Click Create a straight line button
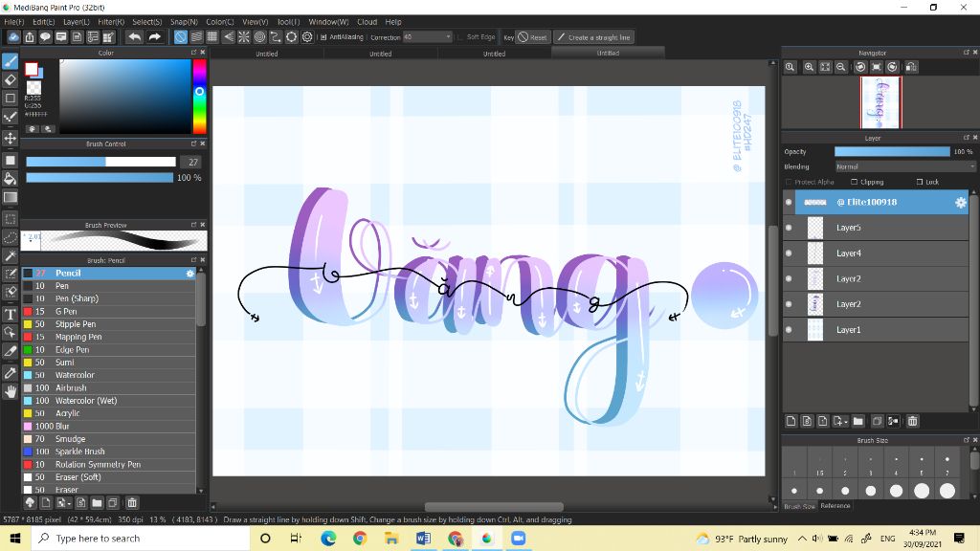Screen dimensions: 980x551 593,37
